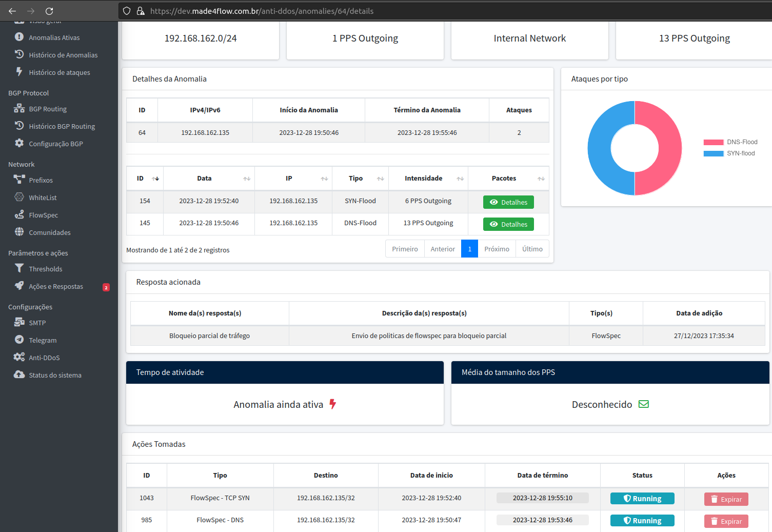
Task: Expirar the FlowSpec - TCP SYN action 1043
Action: (x=726, y=499)
